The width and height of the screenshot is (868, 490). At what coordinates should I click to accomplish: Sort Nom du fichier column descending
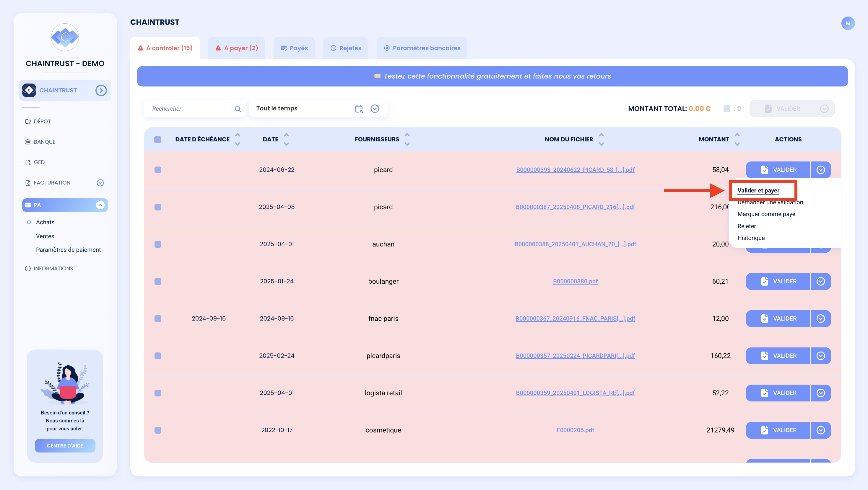(601, 144)
